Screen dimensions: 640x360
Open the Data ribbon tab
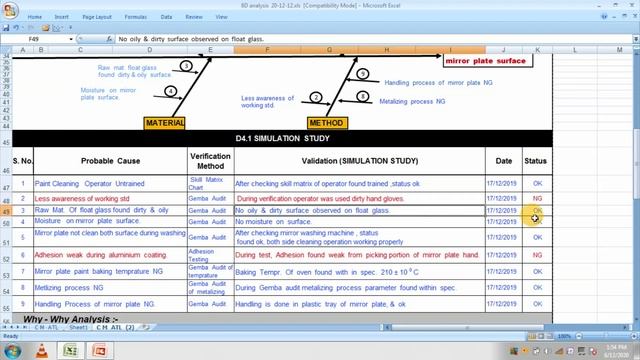(x=166, y=17)
